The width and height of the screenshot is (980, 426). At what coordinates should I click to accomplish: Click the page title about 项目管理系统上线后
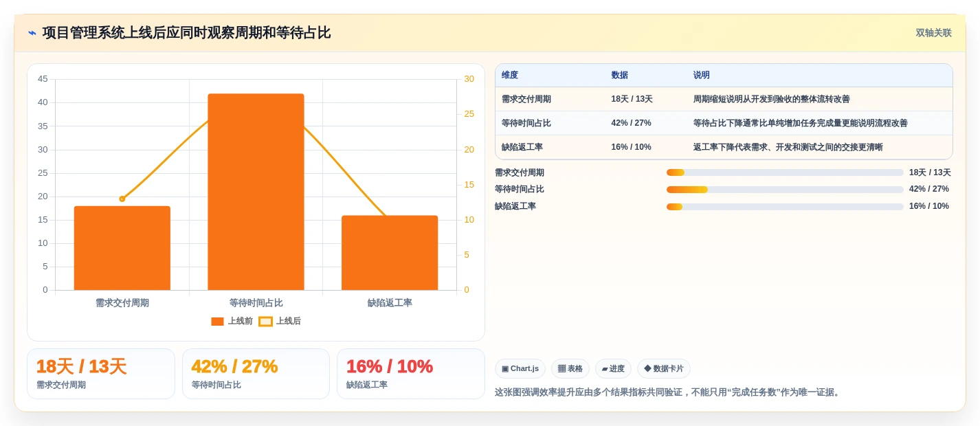point(186,33)
